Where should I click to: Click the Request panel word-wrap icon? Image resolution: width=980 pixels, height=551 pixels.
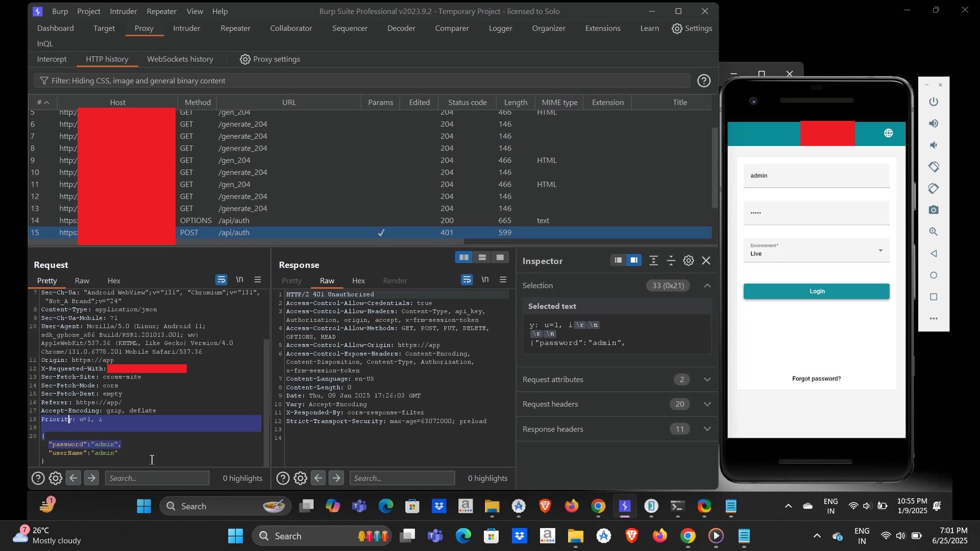point(221,280)
